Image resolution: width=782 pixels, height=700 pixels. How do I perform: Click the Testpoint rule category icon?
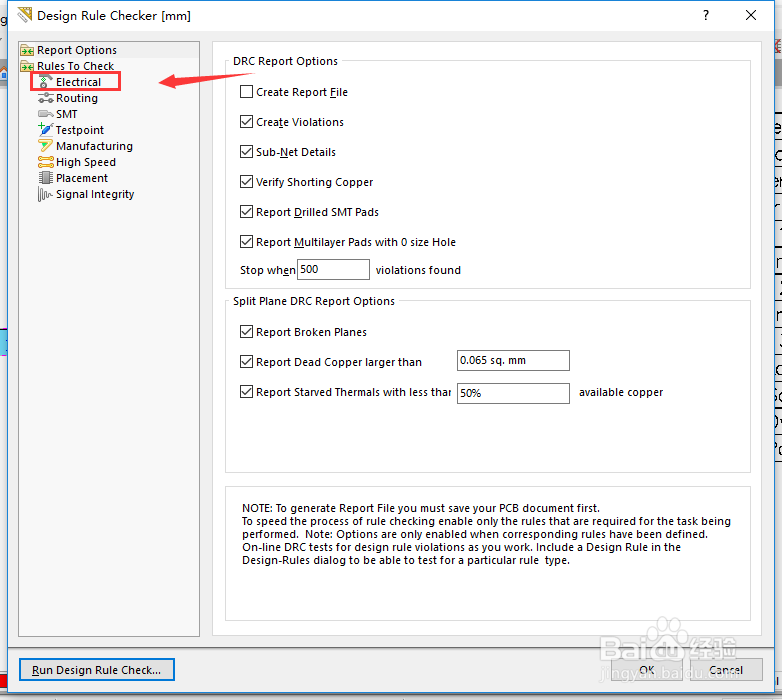[x=45, y=130]
